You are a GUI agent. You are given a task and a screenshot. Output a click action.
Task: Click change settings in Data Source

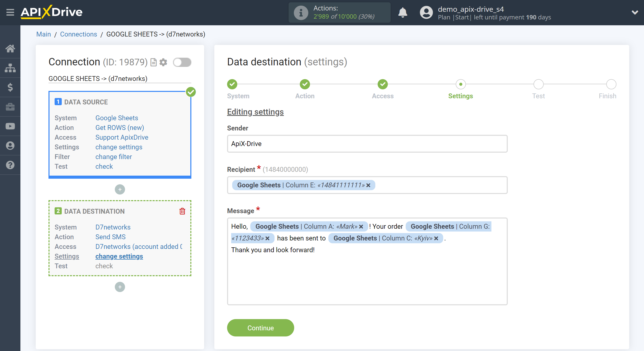pyautogui.click(x=119, y=147)
